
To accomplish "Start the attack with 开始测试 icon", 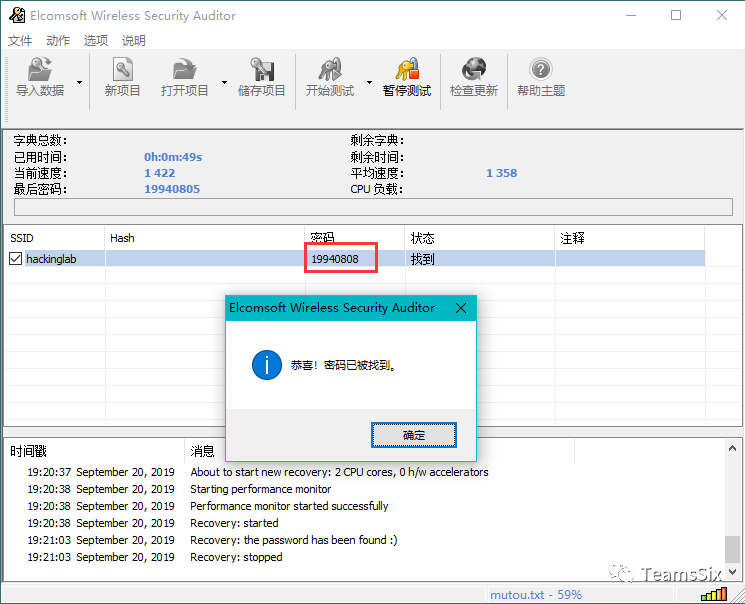I will pyautogui.click(x=330, y=69).
